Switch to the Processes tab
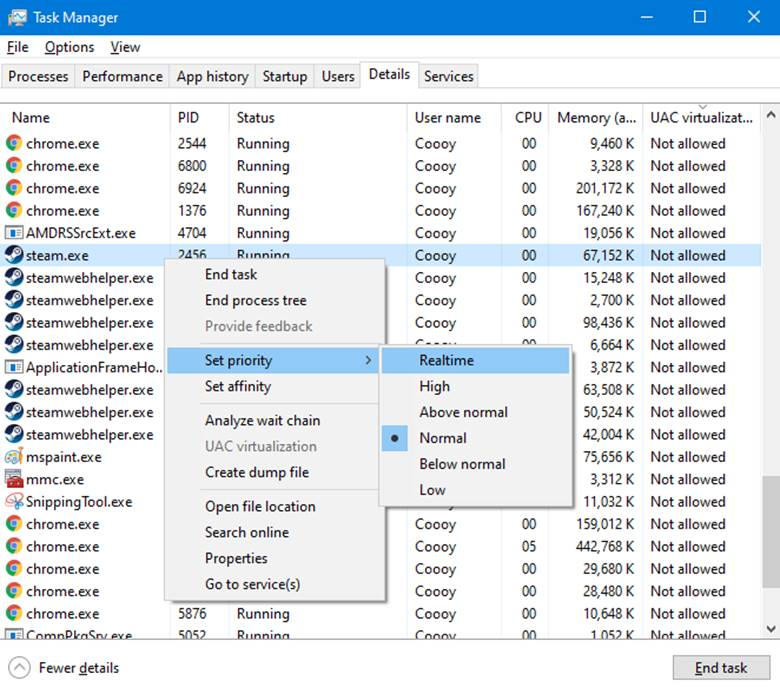 coord(38,76)
